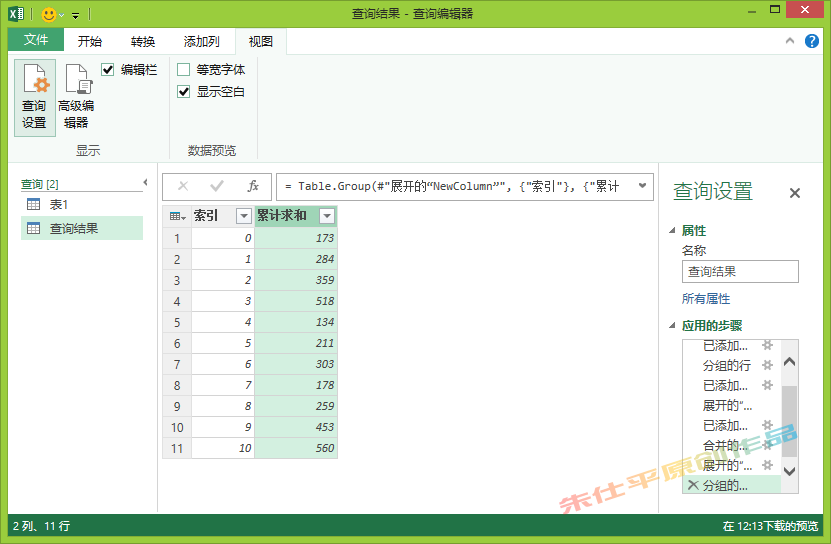The width and height of the screenshot is (831, 544).
Task: Click the 名称 name field containing 查询结果
Action: click(740, 271)
